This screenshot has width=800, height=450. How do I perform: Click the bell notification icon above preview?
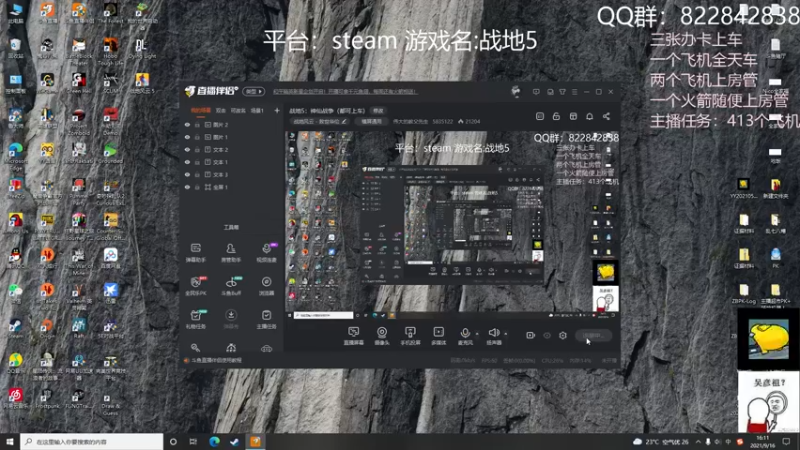click(x=589, y=116)
